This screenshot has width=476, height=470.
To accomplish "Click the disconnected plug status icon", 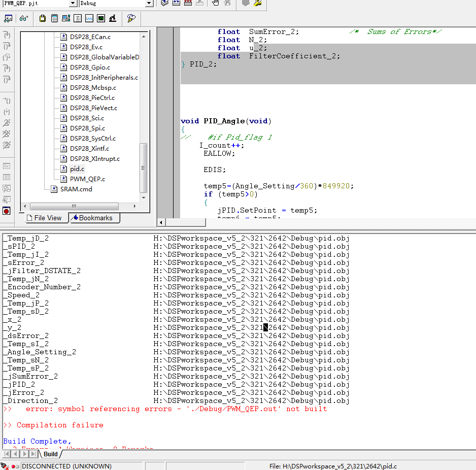I will tap(5, 466).
